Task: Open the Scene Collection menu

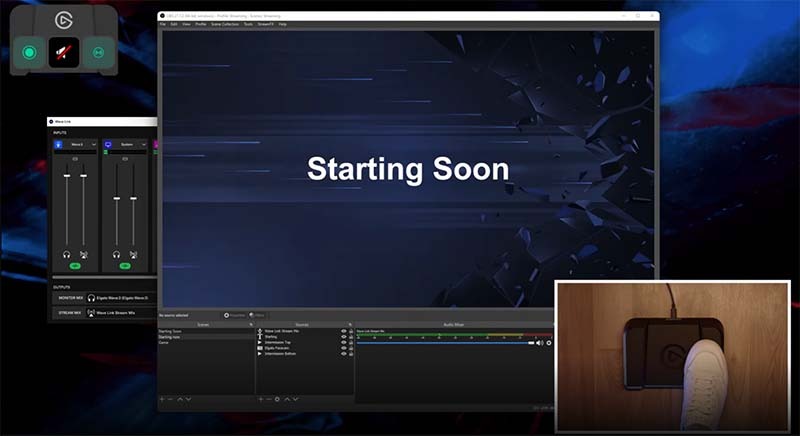Action: [x=225, y=24]
